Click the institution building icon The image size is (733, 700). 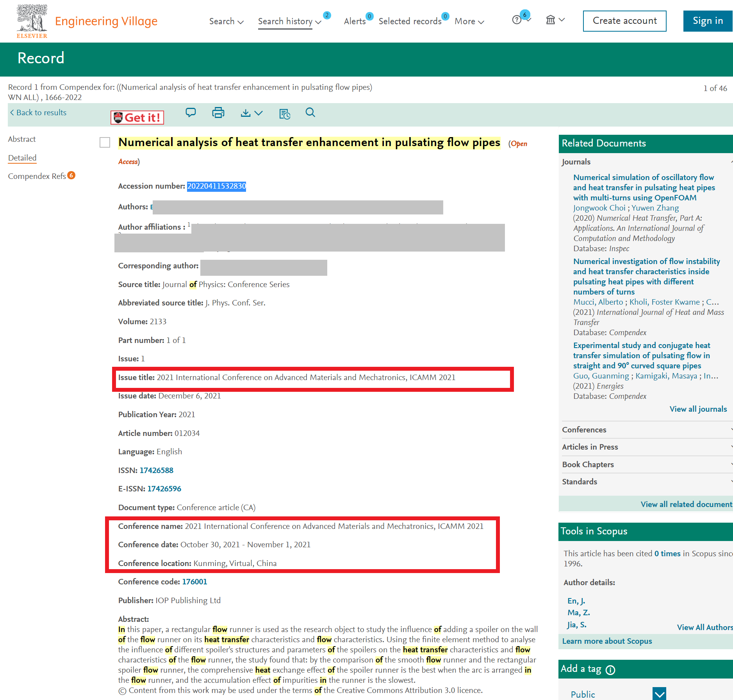click(550, 20)
